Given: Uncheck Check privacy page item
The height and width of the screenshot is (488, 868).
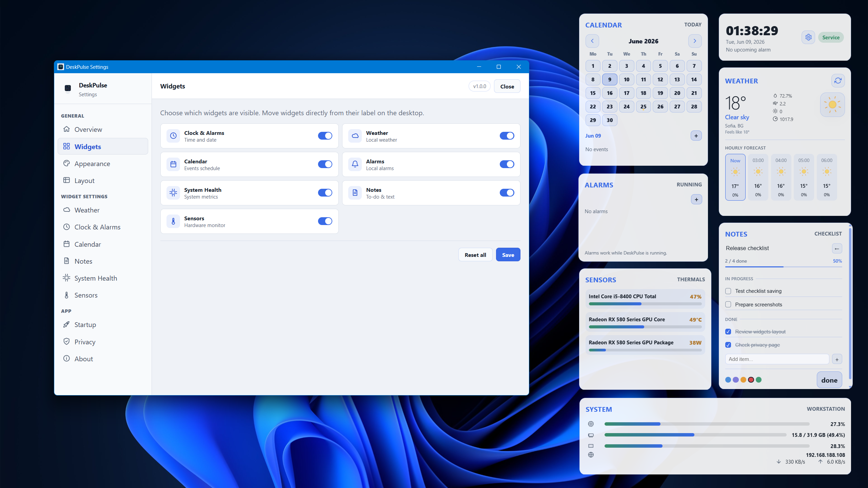Looking at the screenshot, I should (728, 345).
